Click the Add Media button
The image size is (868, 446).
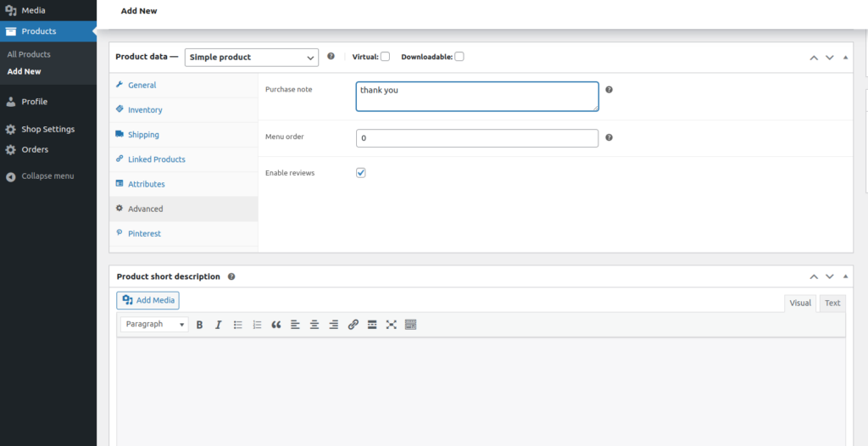(x=148, y=300)
